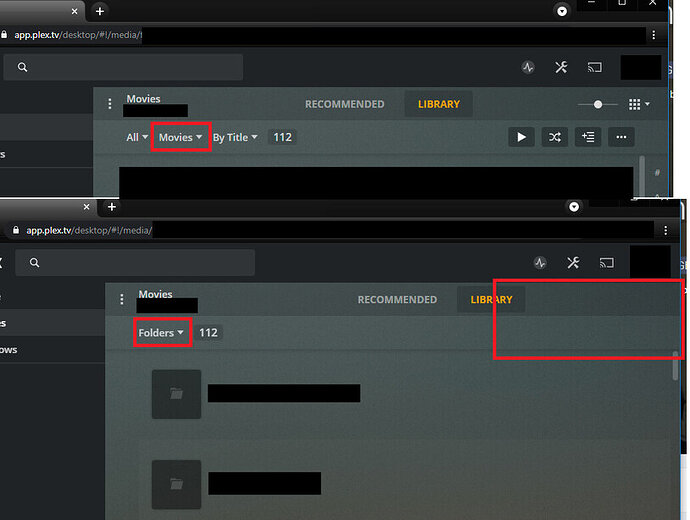This screenshot has width=690, height=520.
Task: Adjust the poster size slider handle
Action: pos(598,104)
